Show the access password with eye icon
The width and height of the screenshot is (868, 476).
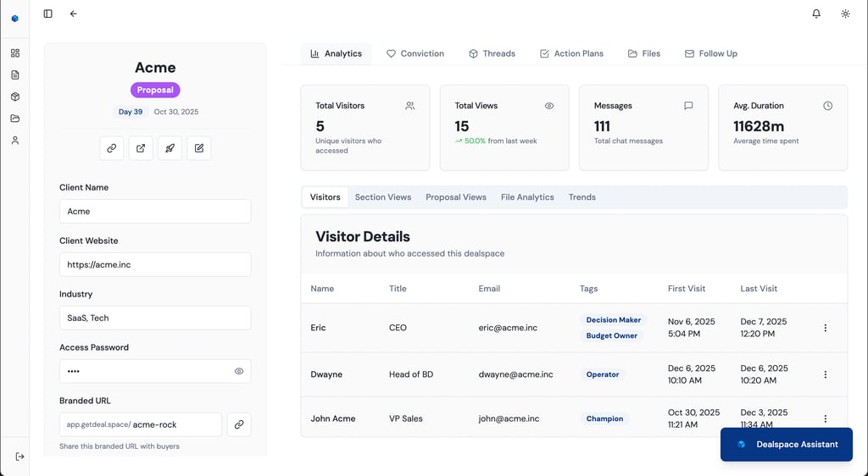[x=239, y=371]
